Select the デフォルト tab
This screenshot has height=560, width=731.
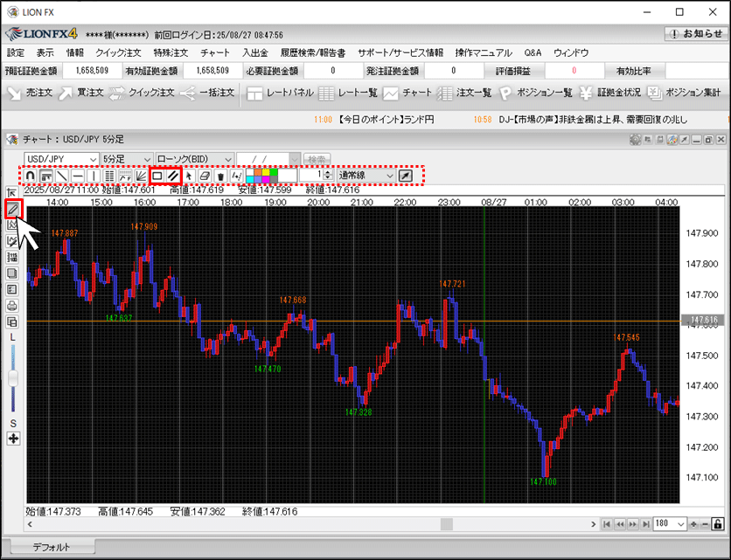[x=52, y=547]
